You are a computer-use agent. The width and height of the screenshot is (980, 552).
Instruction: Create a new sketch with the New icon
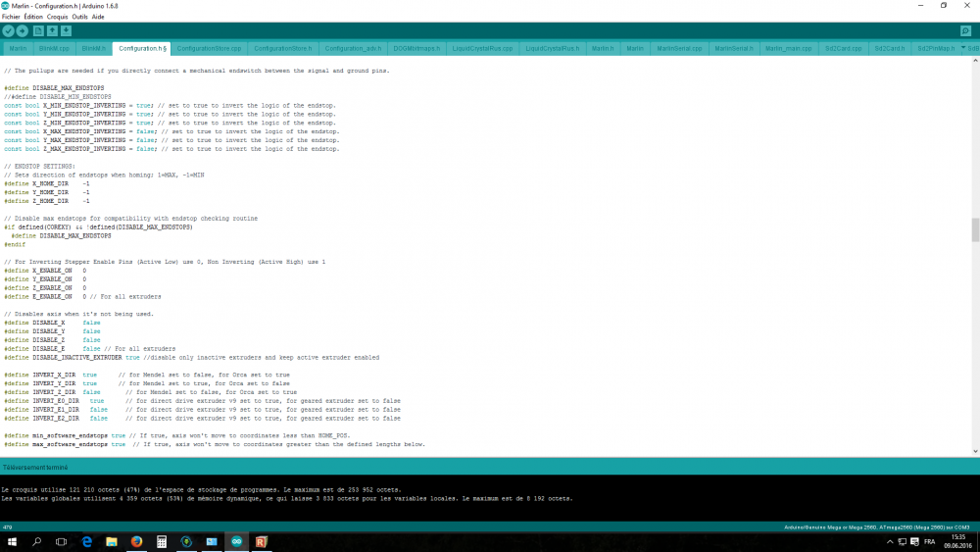tap(38, 30)
